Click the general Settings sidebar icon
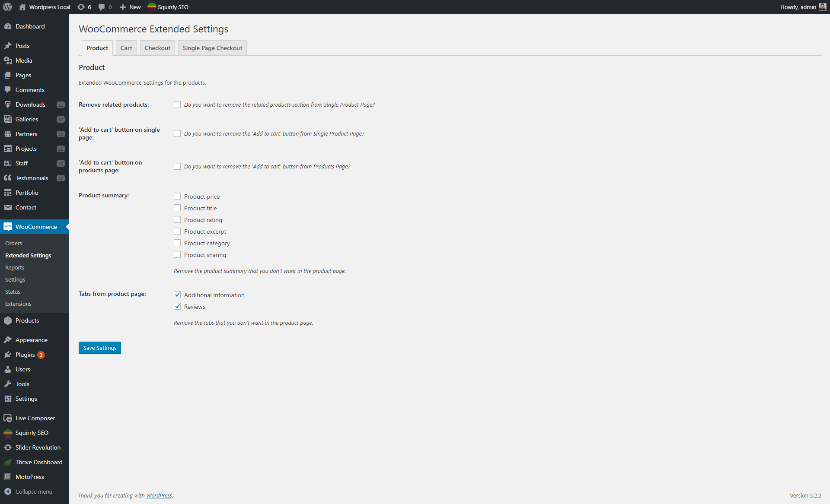Image resolution: width=830 pixels, height=504 pixels. coord(8,399)
